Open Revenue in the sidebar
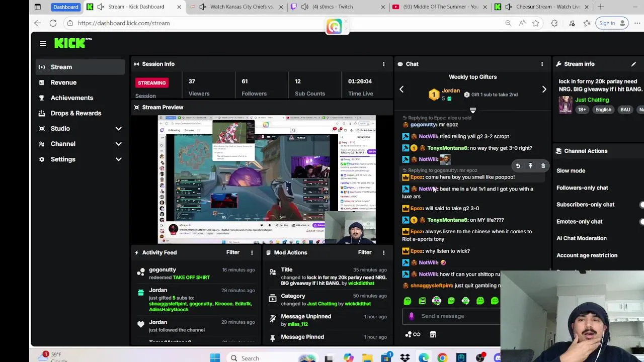 pyautogui.click(x=80, y=82)
